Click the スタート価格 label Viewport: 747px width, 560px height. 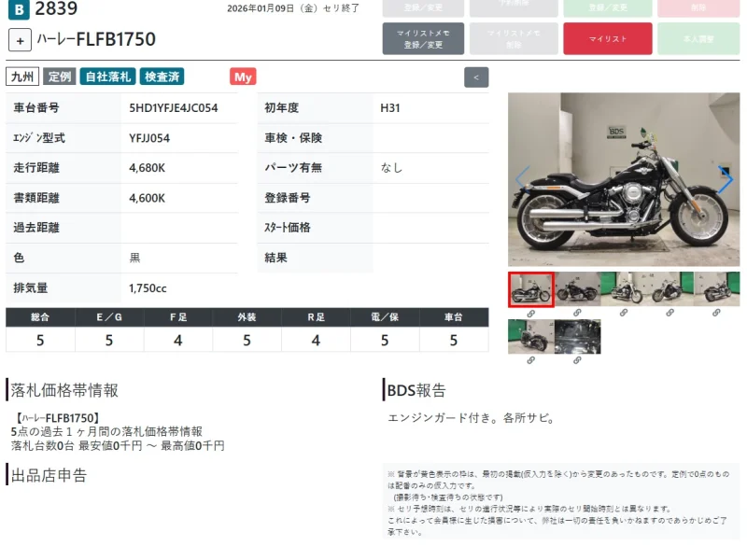pos(288,228)
